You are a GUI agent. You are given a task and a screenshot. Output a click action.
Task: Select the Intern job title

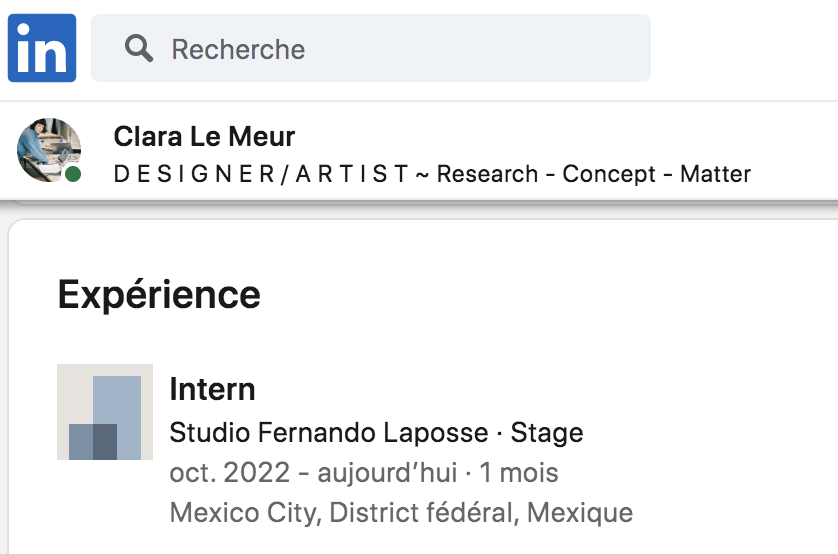click(212, 389)
